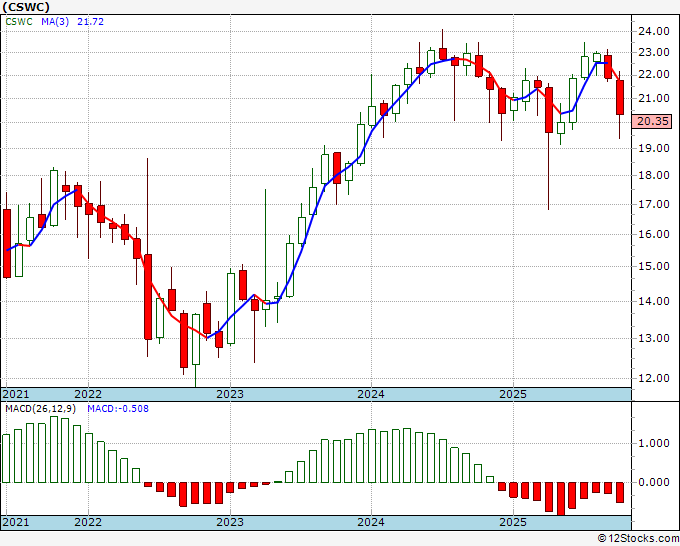Click 2023 on the price chart time axis
Image resolution: width=680 pixels, height=546 pixels.
point(230,394)
